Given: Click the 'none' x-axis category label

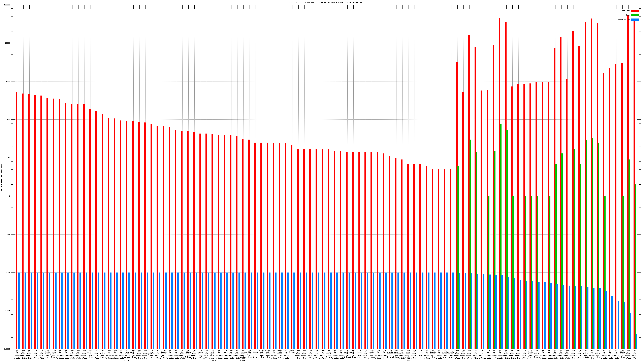Looking at the screenshot, I should 292,351.
